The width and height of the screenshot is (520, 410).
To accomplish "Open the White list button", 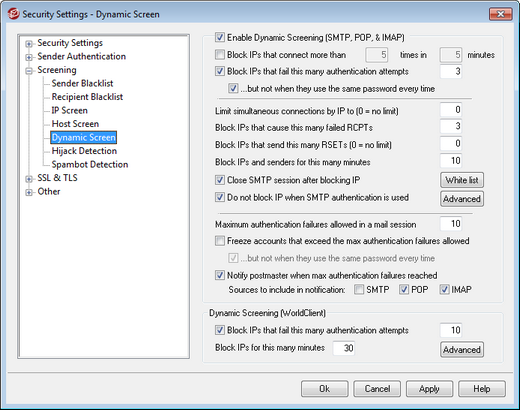I will [462, 180].
